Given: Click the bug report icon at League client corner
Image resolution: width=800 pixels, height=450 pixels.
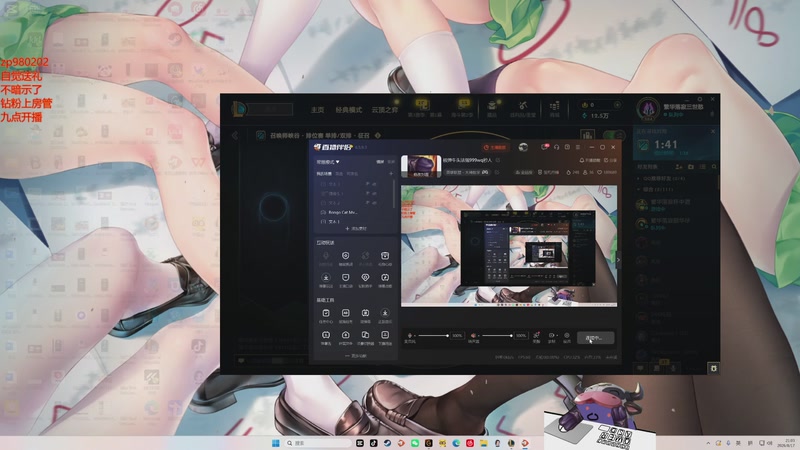Looking at the screenshot, I should pos(713,368).
